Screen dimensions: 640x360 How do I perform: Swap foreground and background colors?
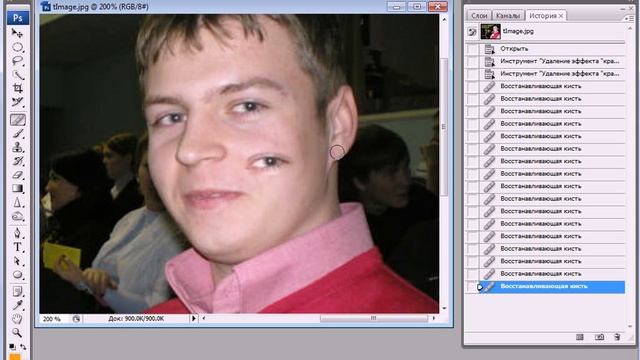(23, 347)
